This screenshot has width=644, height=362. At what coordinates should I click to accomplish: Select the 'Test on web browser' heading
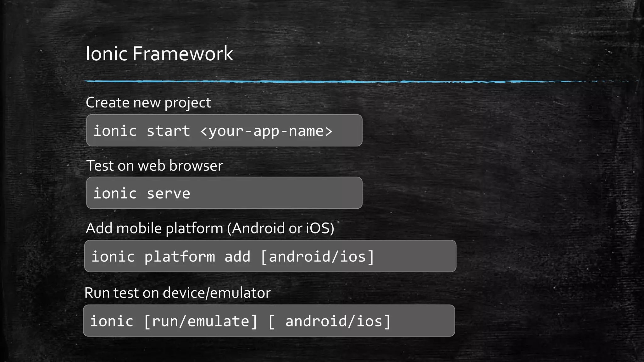tap(154, 166)
